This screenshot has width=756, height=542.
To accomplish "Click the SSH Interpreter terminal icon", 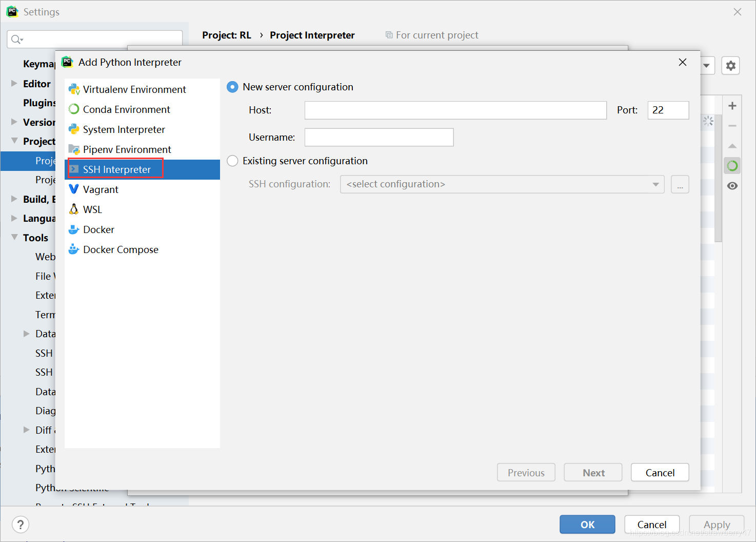I will tap(74, 169).
